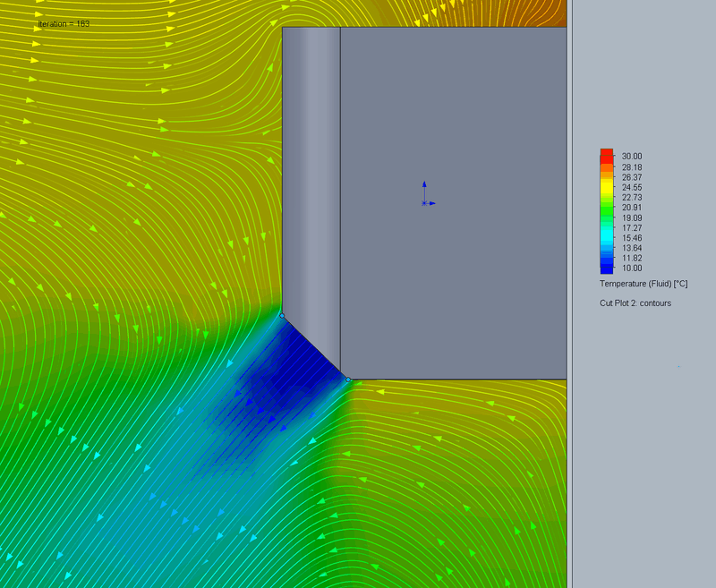The height and width of the screenshot is (588, 716).
Task: Click the 20.91 legend value
Action: [632, 208]
